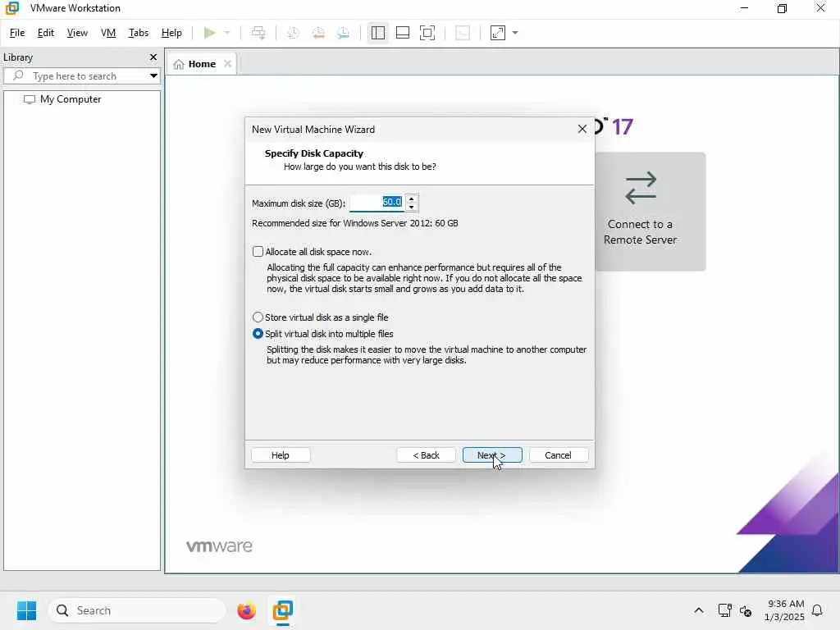Screen dimensions: 840x630
Task: Open the stretch mode dropdown arrow
Action: (x=515, y=33)
